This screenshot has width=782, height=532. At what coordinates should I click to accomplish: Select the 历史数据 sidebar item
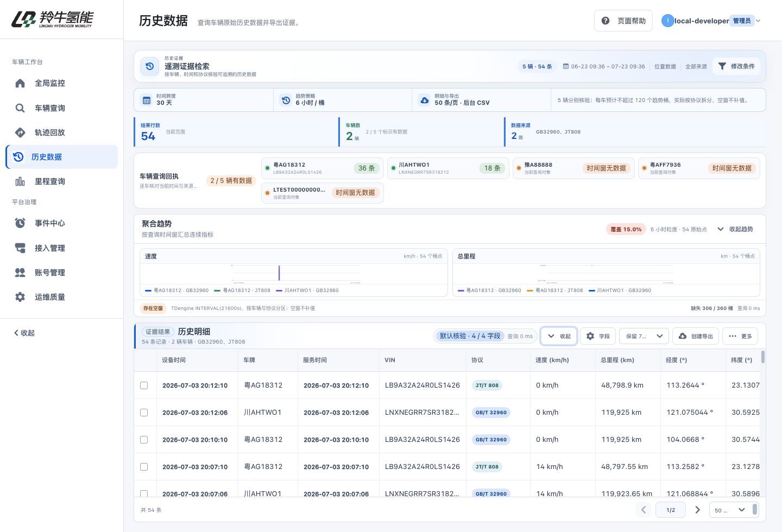[x=61, y=157]
